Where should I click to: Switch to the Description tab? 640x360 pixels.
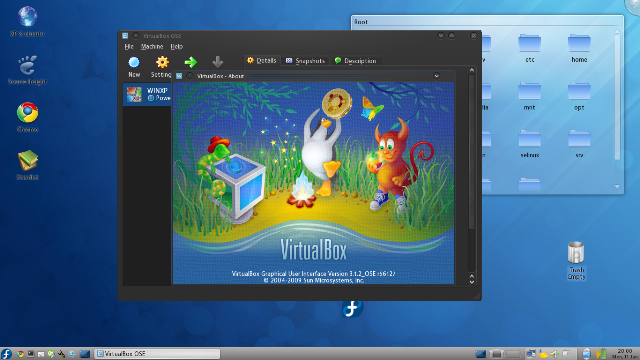(355, 61)
